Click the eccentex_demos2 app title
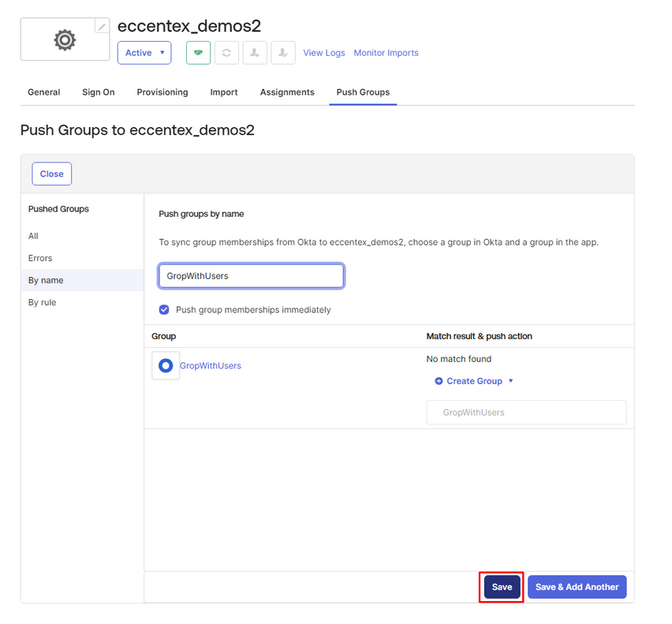 tap(189, 26)
